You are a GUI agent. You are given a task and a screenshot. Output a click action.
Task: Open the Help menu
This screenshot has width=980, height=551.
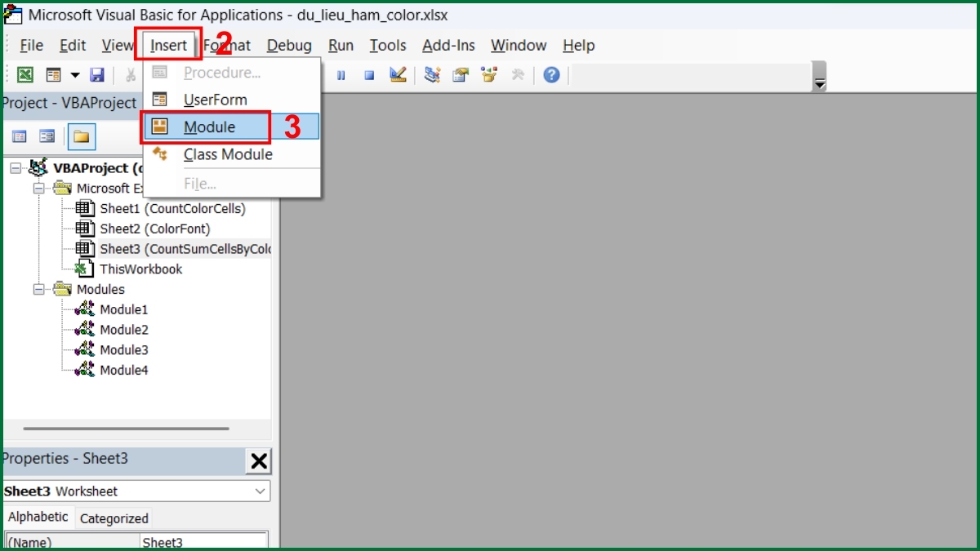click(579, 46)
